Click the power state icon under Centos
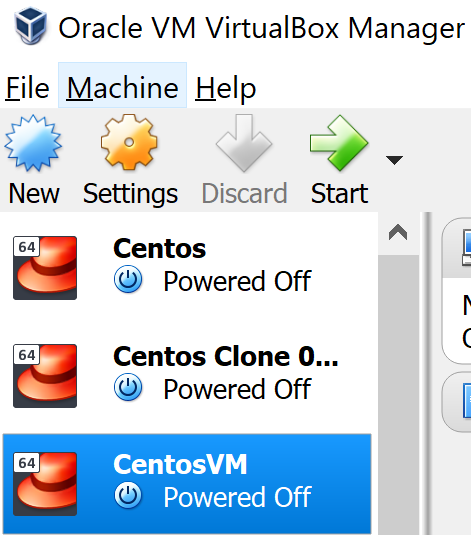The image size is (471, 535). (128, 279)
